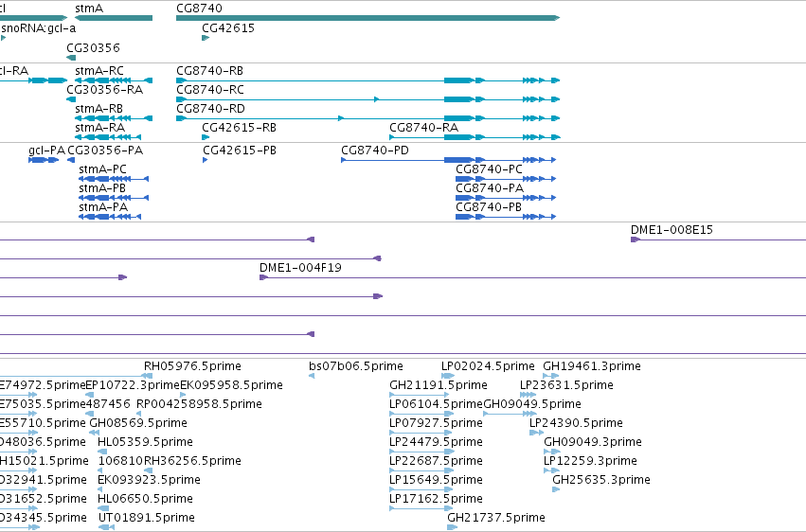
Task: Click EST label GH08569.5prime
Action: (x=138, y=424)
